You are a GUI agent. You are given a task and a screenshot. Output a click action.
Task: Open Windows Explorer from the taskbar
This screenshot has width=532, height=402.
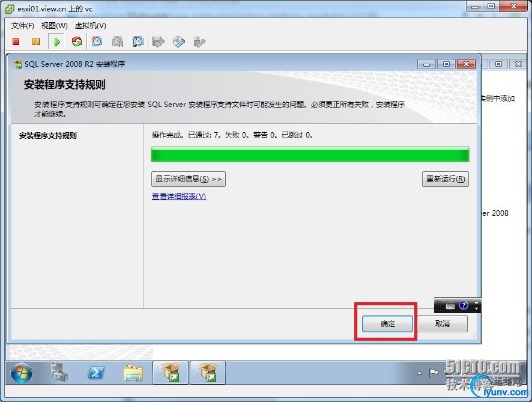point(133,373)
